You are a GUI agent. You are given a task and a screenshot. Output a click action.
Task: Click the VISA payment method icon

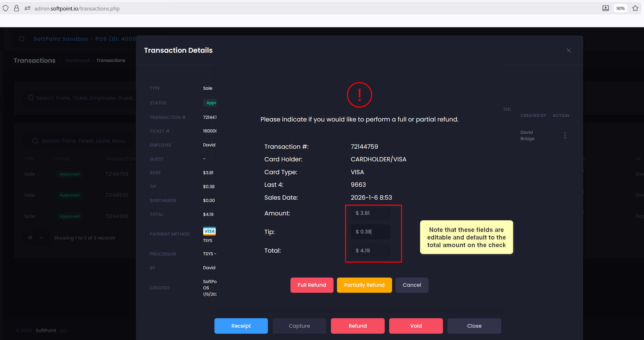[x=209, y=231]
